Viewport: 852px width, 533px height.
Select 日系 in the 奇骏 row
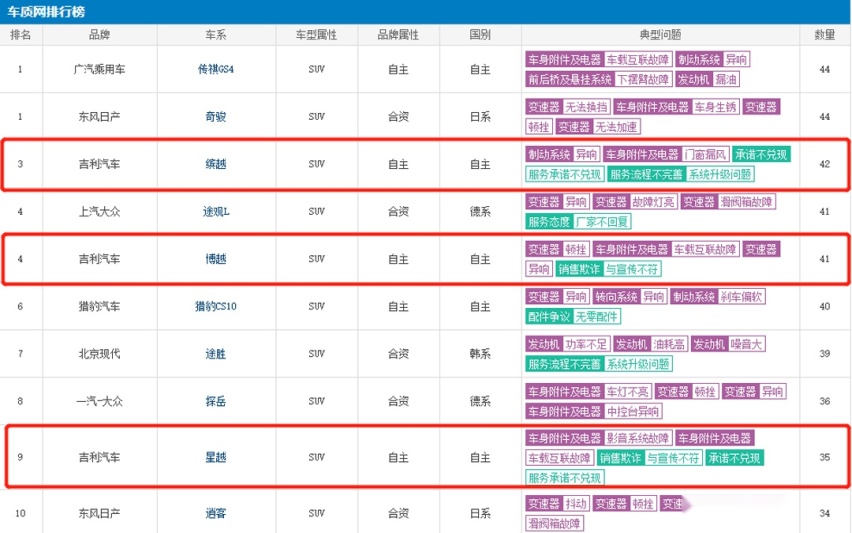click(480, 116)
